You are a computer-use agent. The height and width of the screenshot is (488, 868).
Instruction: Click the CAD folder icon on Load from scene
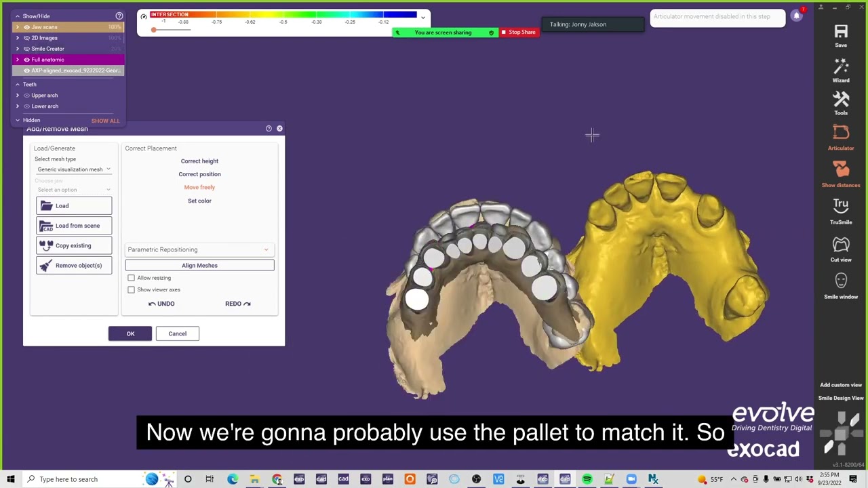click(46, 226)
